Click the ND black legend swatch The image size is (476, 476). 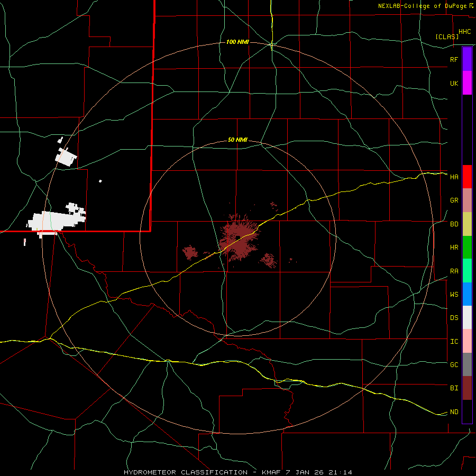[x=467, y=411]
